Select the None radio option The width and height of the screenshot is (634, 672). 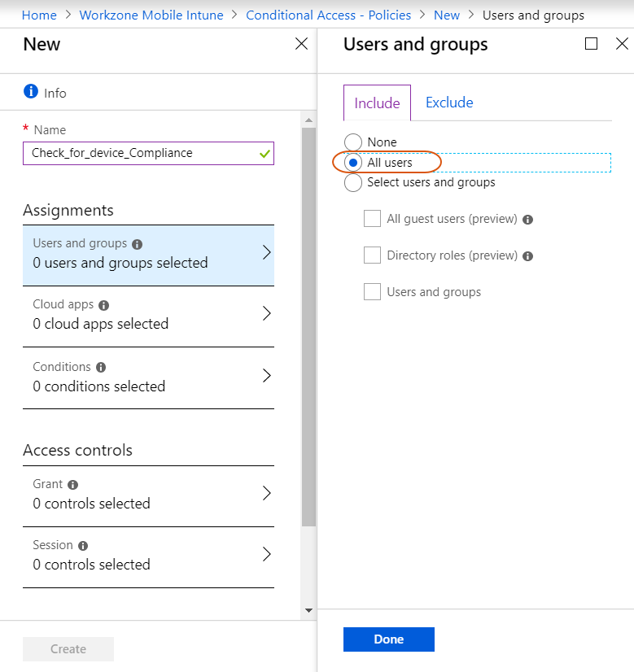click(353, 142)
